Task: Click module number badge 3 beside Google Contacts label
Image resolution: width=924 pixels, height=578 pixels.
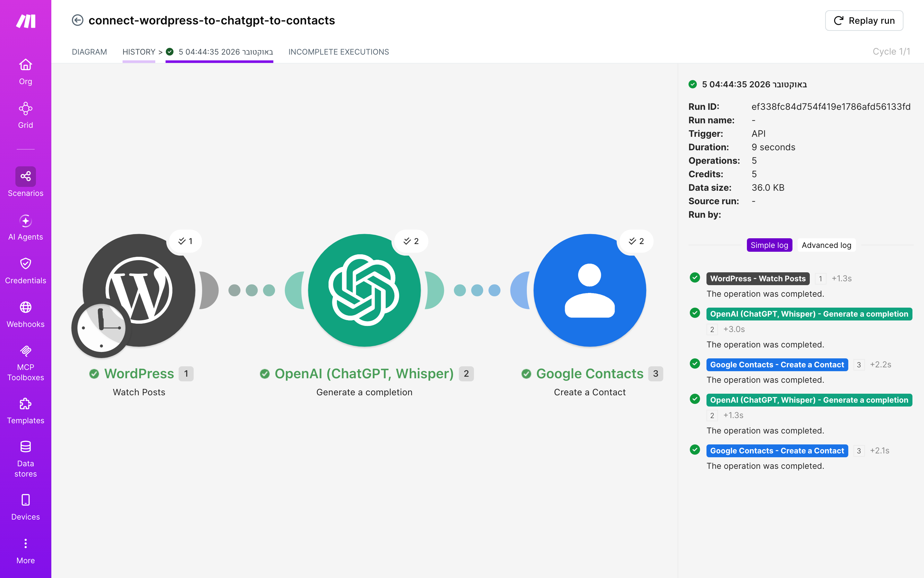Action: pyautogui.click(x=655, y=373)
